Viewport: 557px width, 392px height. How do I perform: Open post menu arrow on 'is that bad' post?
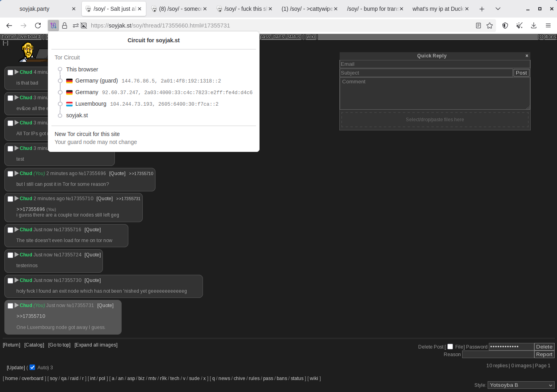tap(17, 72)
